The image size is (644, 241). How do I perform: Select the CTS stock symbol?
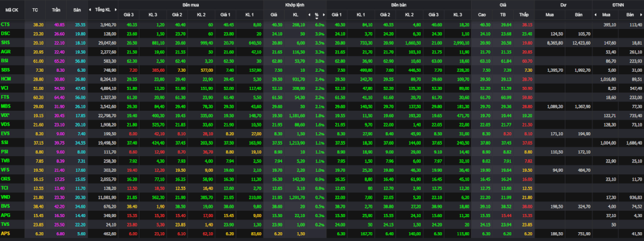(x=5, y=25)
